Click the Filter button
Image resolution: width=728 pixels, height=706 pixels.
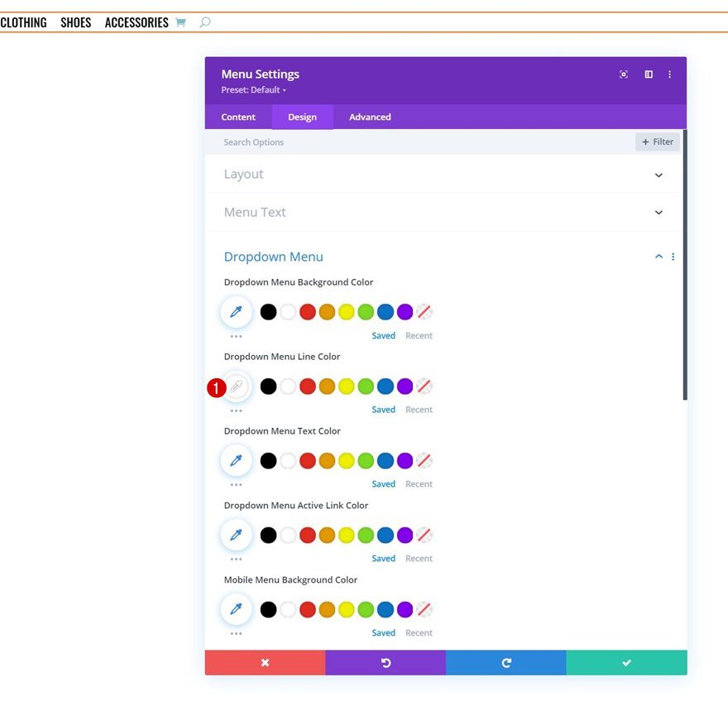[657, 142]
